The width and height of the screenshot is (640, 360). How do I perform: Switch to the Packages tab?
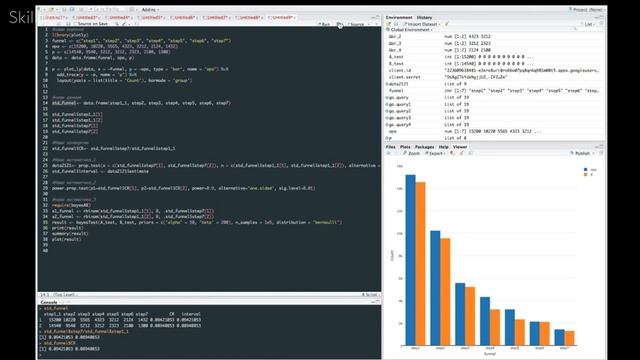pyautogui.click(x=424, y=147)
